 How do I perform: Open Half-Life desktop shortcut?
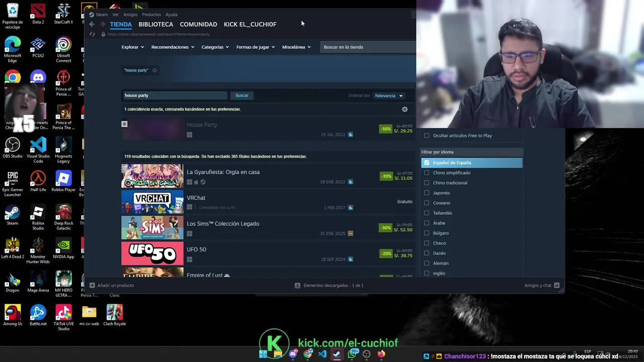coord(38,182)
